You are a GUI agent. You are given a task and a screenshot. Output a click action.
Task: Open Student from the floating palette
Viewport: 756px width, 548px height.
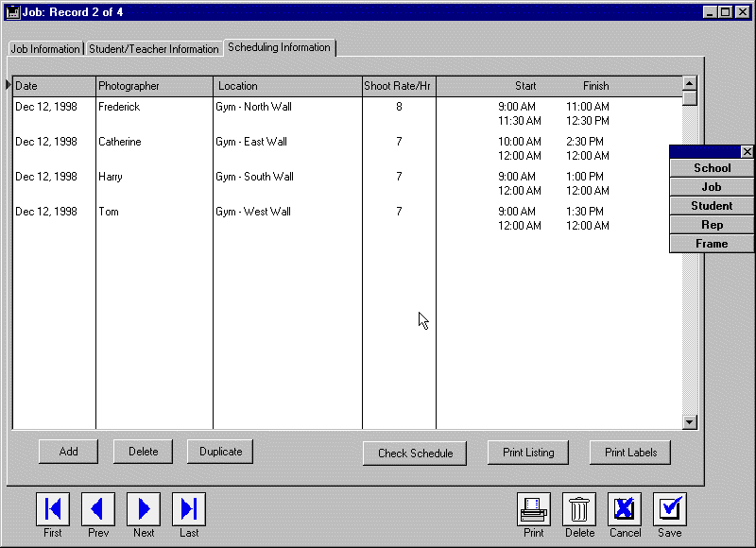[x=713, y=206]
